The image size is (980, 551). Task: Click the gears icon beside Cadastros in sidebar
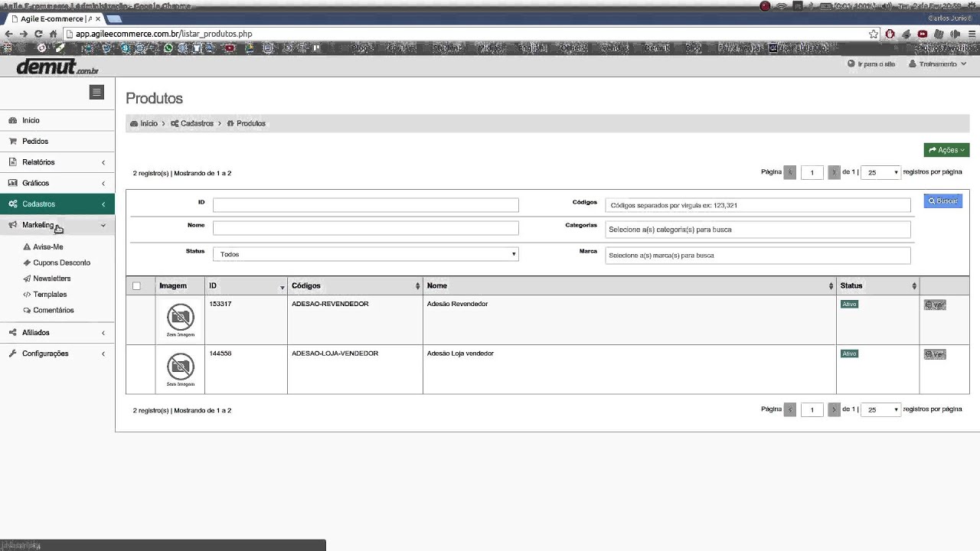coord(12,204)
